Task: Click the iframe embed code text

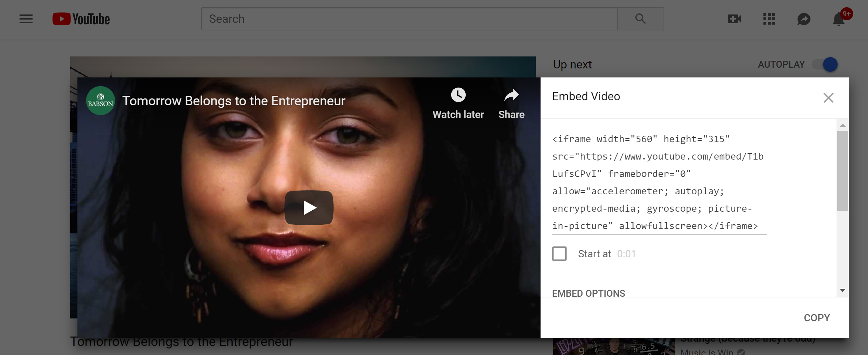Action: 659,182
